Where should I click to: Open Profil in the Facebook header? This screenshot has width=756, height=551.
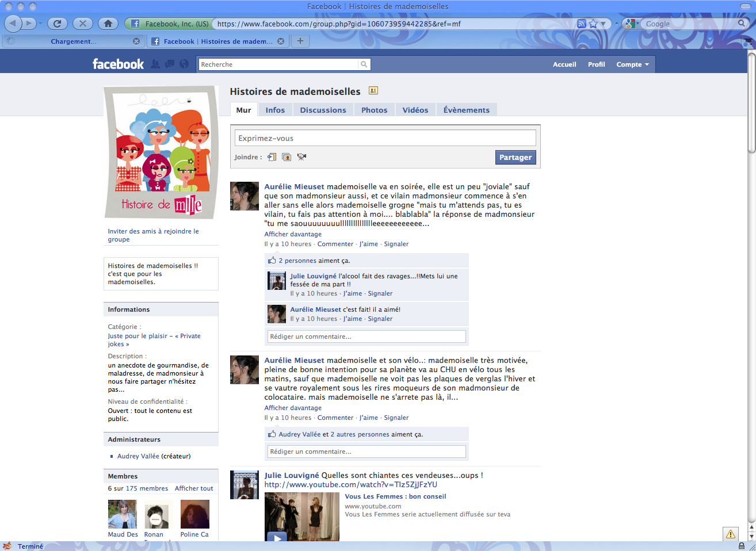coord(596,64)
